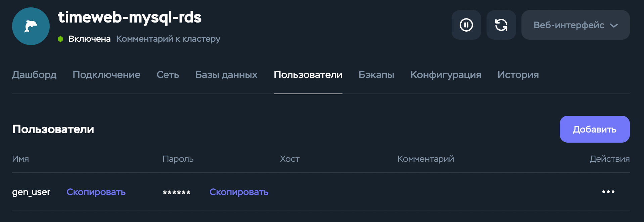Screen dimensions: 644x222
Task: Click the green status indicator dot
Action: pyautogui.click(x=60, y=39)
